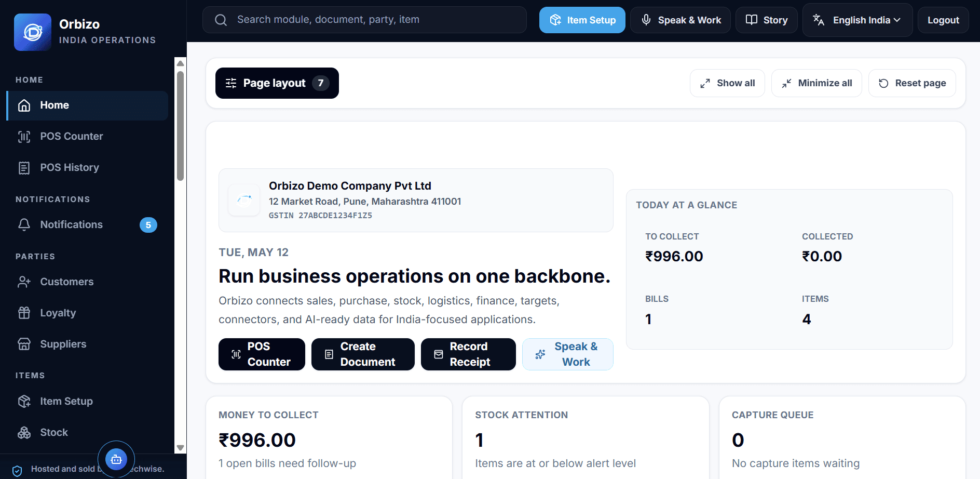Click the Item Setup button in top bar
Image resolution: width=980 pixels, height=479 pixels.
click(x=582, y=20)
